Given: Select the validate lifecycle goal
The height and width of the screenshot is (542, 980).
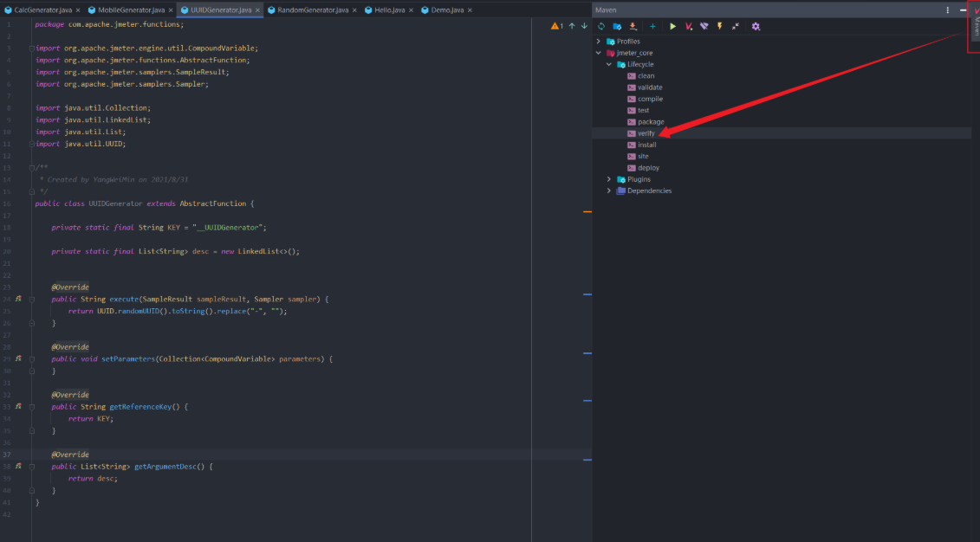Looking at the screenshot, I should coord(650,87).
